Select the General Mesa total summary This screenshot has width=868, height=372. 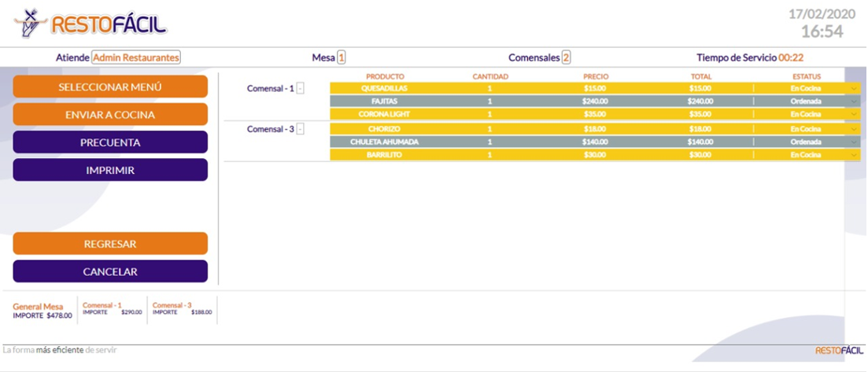point(42,311)
